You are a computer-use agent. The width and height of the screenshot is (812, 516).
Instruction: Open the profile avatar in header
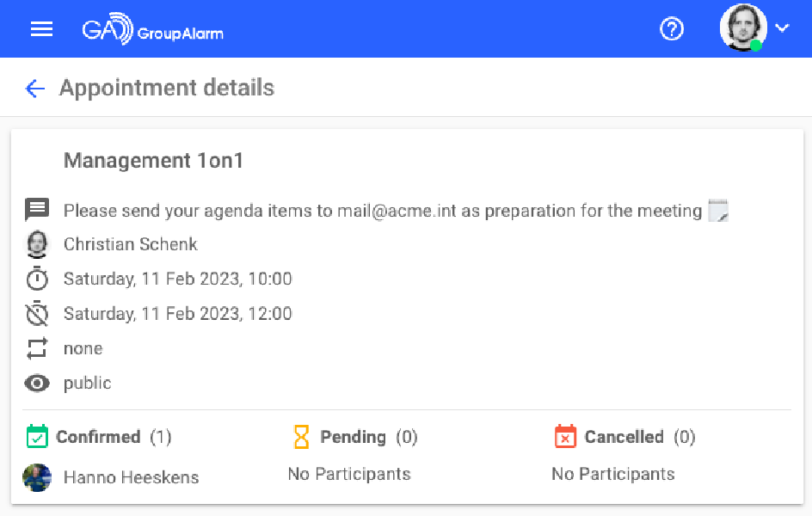pos(742,28)
